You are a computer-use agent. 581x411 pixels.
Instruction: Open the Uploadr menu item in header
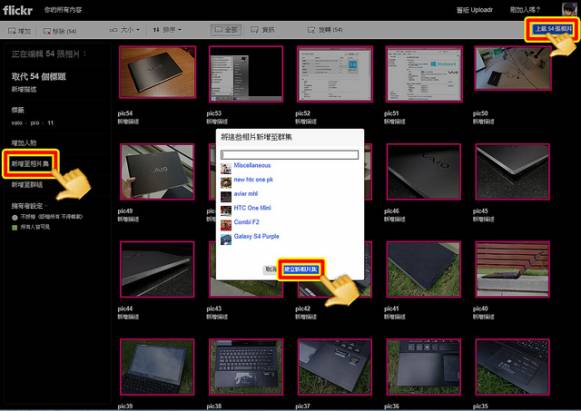[474, 10]
